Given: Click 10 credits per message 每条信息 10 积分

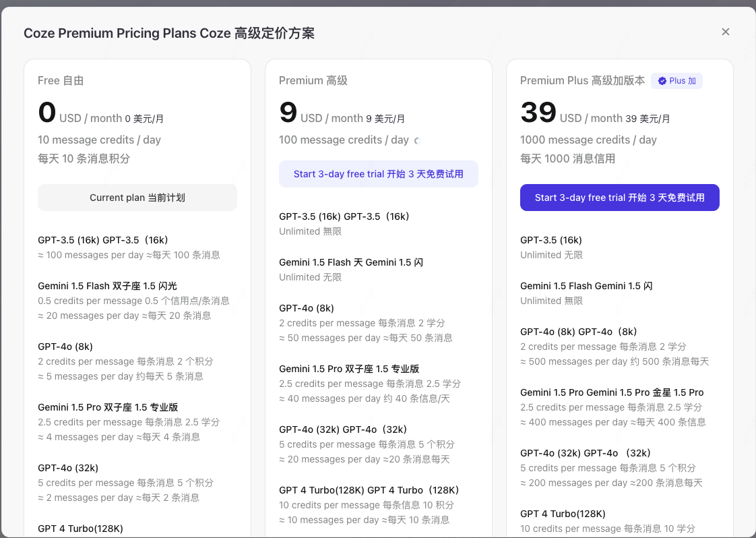Looking at the screenshot, I should pos(367,506).
